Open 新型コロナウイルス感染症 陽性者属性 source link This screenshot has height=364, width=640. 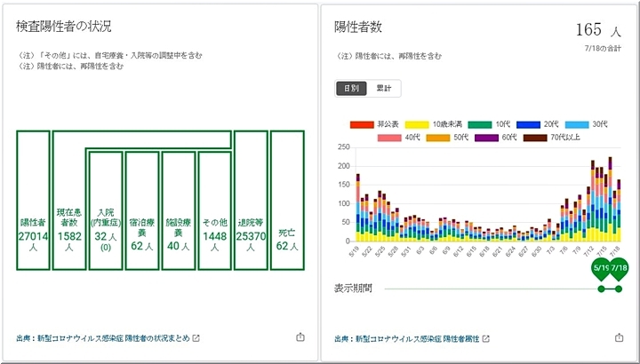tap(405, 338)
